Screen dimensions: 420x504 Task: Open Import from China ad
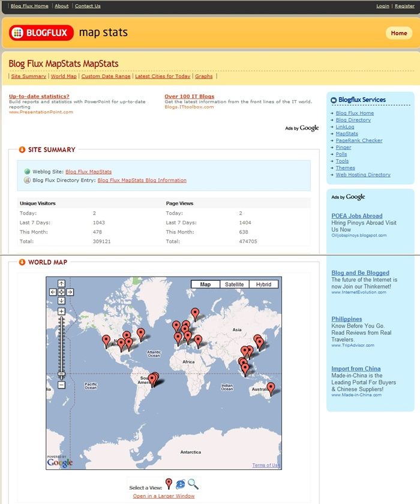356,368
